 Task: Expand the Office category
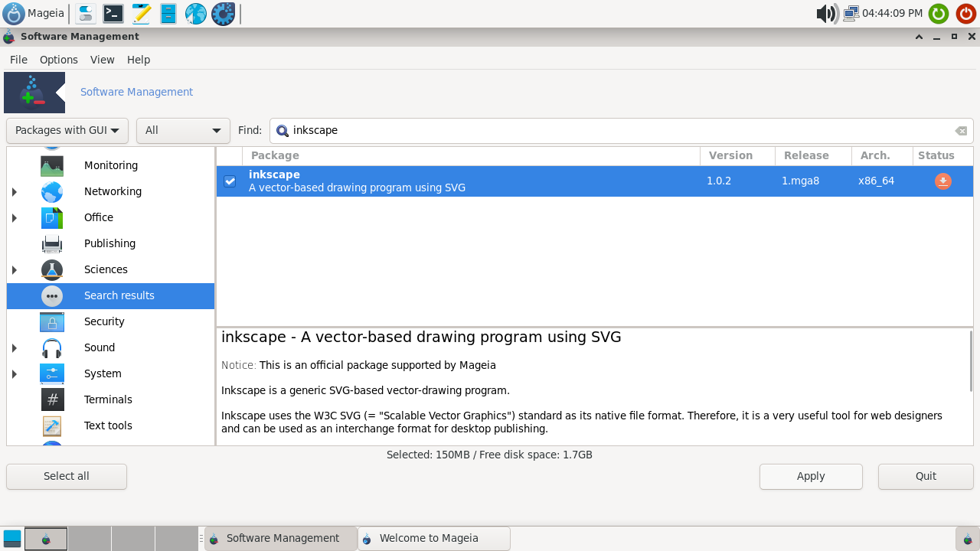(15, 217)
